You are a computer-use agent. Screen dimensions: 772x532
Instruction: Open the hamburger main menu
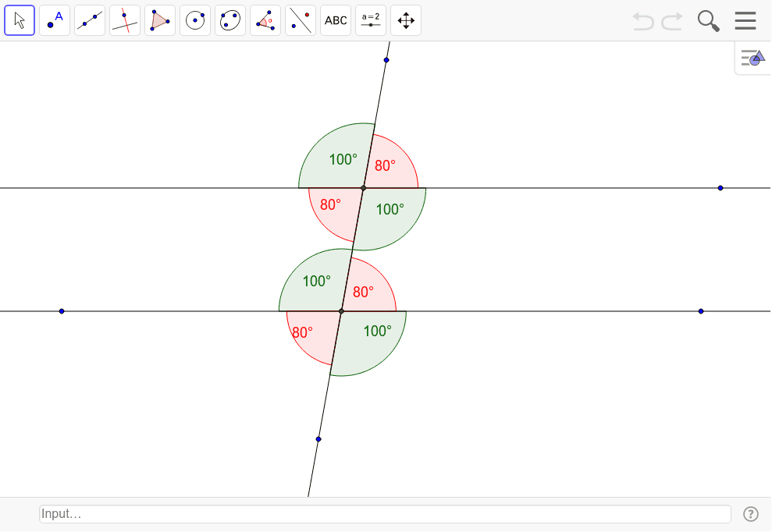click(x=745, y=20)
